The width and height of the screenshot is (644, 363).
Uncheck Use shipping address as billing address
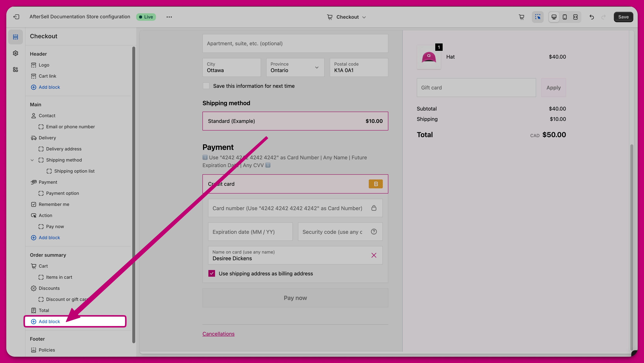[x=212, y=273]
